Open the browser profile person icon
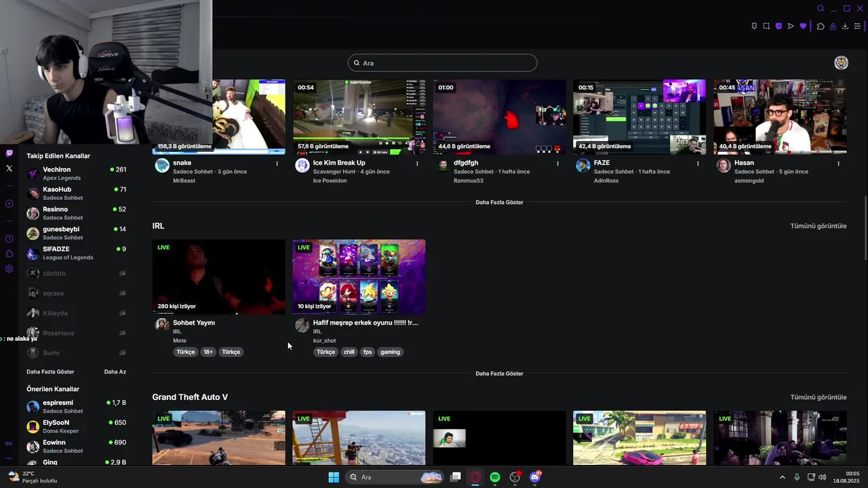Viewport: 868px width, 488px height. 833,26
